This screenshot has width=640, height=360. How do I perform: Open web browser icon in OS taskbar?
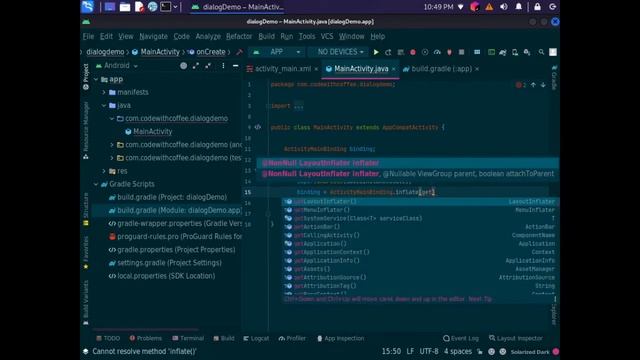(x=153, y=7)
